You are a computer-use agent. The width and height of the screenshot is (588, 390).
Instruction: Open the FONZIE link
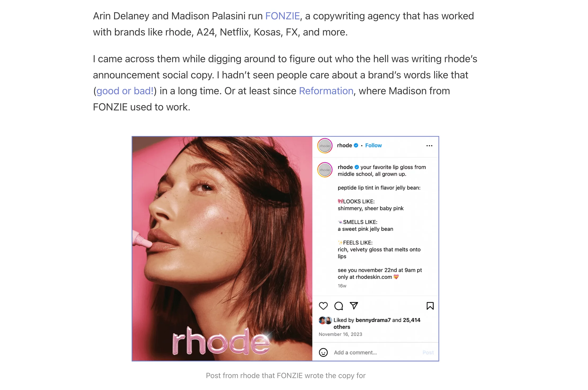[282, 16]
